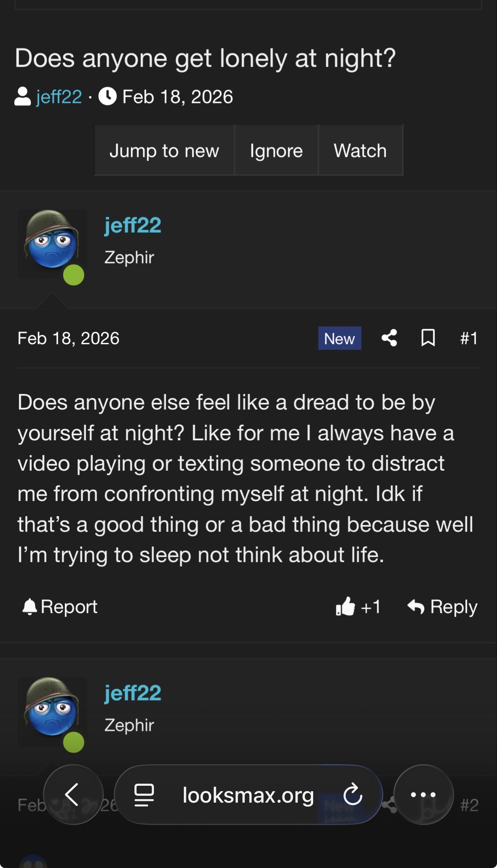Reload the page with refresh icon
Viewport: 497px width, 868px height.
[x=353, y=795]
